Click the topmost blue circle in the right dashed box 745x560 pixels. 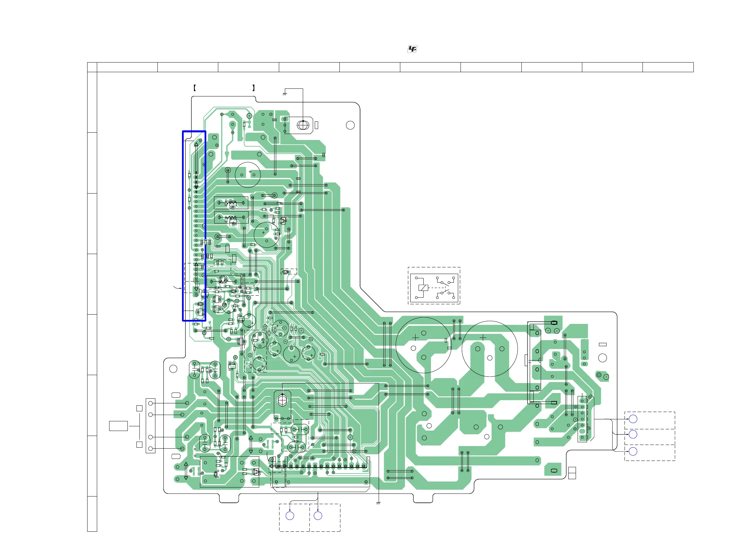(633, 419)
